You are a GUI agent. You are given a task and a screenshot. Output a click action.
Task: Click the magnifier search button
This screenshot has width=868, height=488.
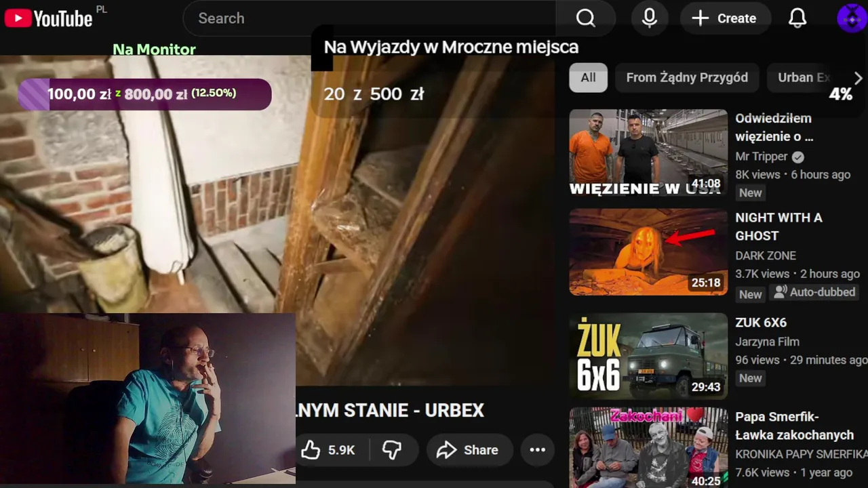(585, 18)
